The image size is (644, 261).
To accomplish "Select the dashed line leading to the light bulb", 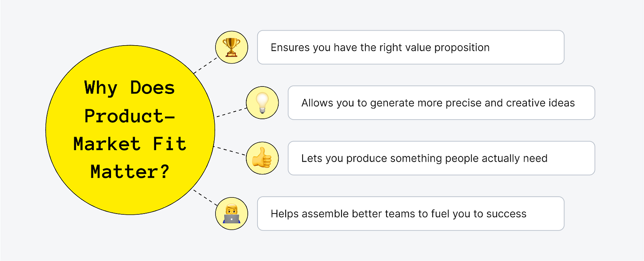I will click(x=231, y=112).
